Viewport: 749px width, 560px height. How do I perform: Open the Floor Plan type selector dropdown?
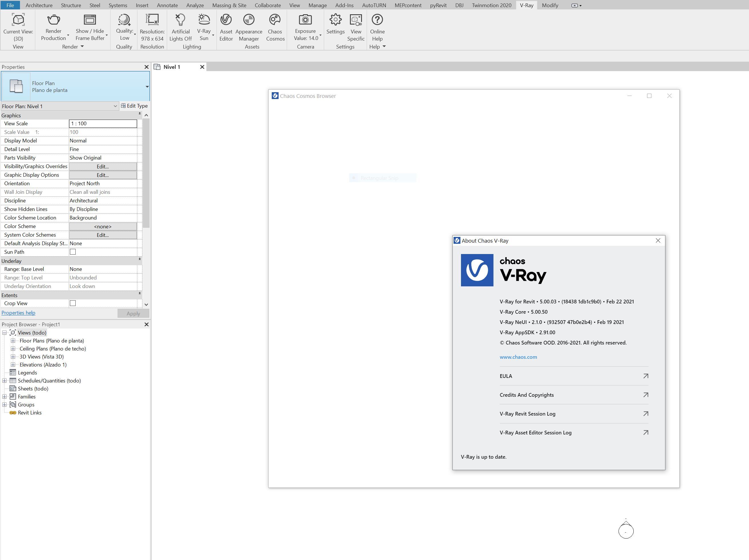pyautogui.click(x=147, y=87)
